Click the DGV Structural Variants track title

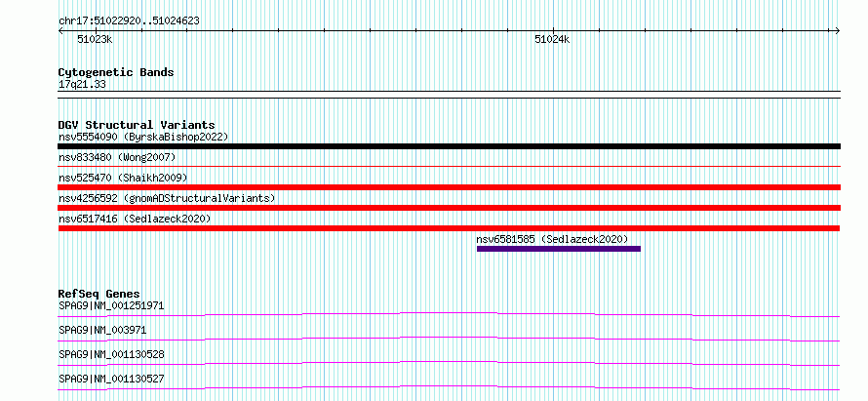(137, 125)
